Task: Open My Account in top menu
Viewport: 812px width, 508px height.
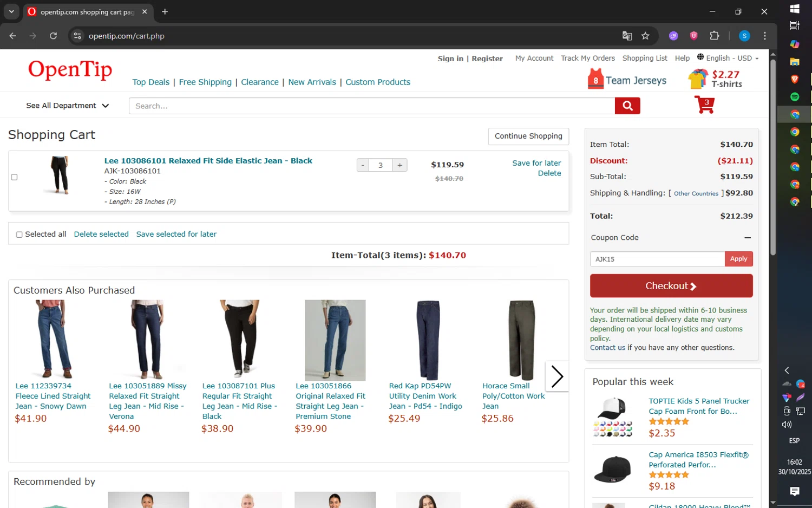Action: pyautogui.click(x=534, y=58)
